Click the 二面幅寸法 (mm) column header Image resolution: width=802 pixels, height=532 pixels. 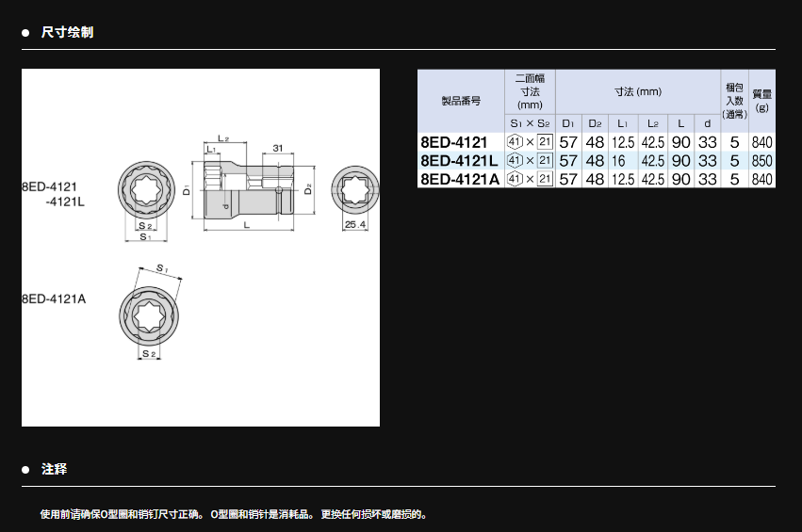pos(529,91)
